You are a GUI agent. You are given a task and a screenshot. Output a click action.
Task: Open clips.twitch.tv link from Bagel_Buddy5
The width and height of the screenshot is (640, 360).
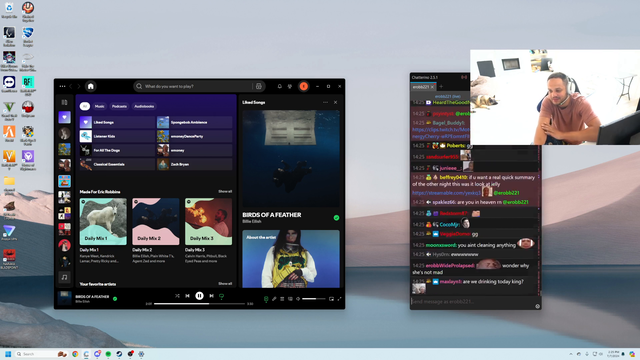click(x=441, y=133)
